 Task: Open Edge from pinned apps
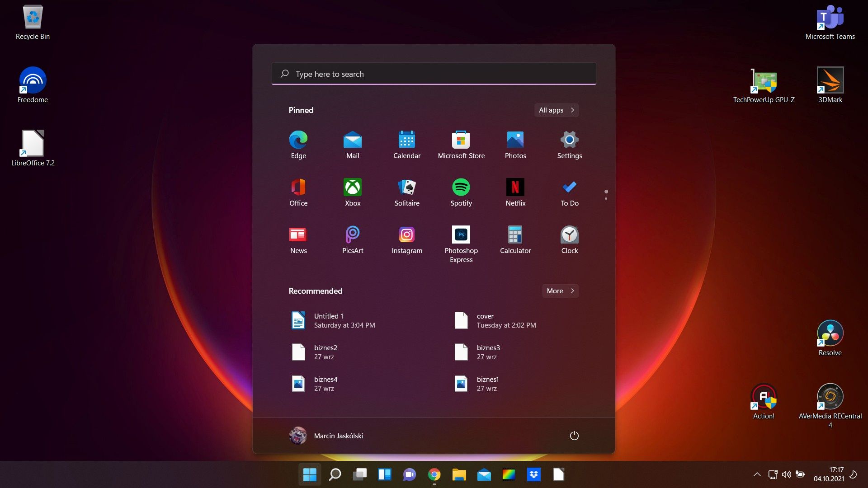(x=298, y=145)
